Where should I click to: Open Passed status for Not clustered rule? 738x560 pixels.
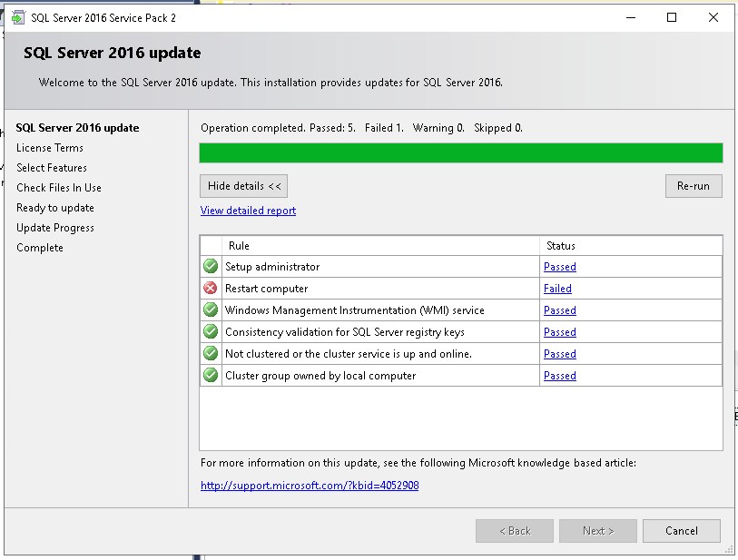(559, 354)
